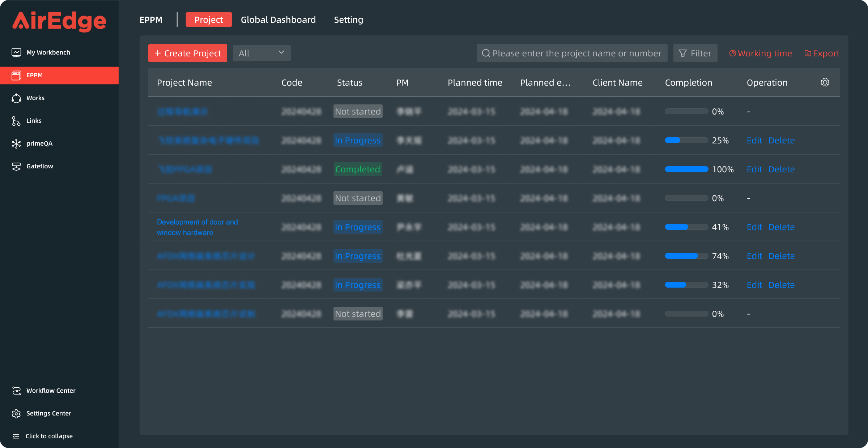Click Delete in the 32% row

click(x=782, y=285)
